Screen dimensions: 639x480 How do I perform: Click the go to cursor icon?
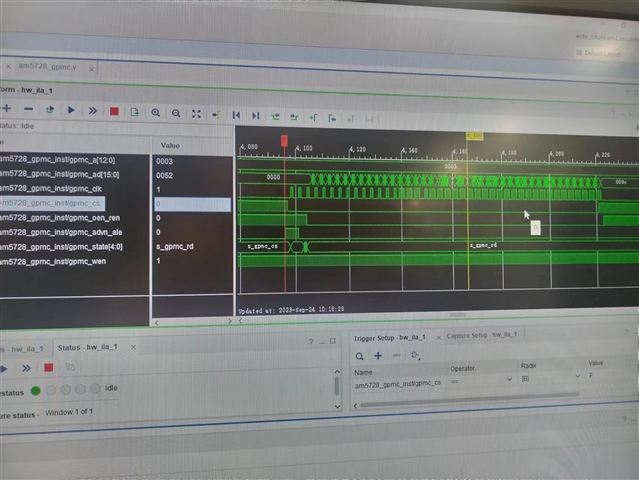216,114
